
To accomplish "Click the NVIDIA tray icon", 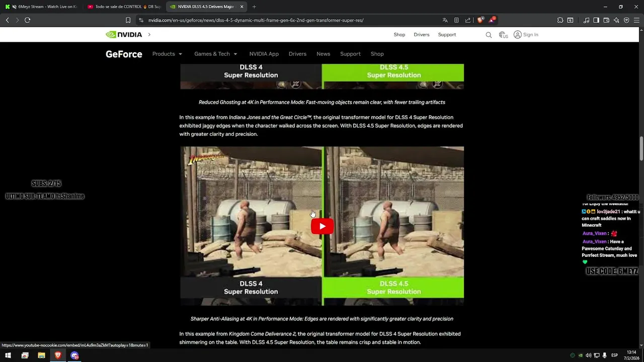I will [581, 355].
